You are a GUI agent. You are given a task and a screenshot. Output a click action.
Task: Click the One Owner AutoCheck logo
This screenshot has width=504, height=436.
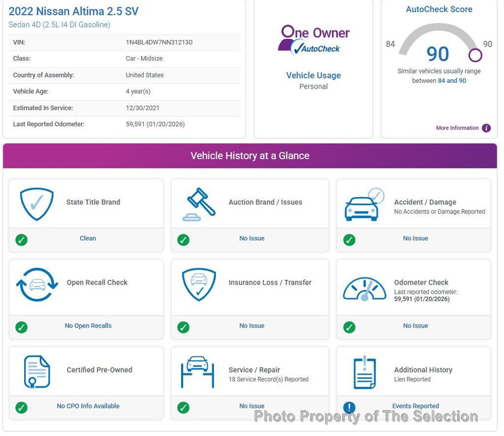[314, 40]
